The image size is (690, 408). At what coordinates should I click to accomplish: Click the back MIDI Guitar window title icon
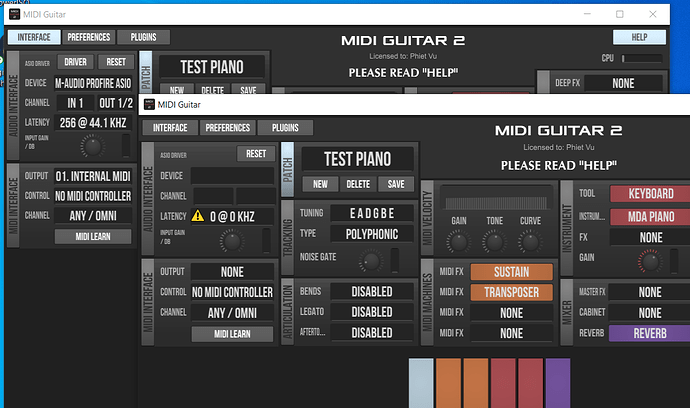pos(14,14)
